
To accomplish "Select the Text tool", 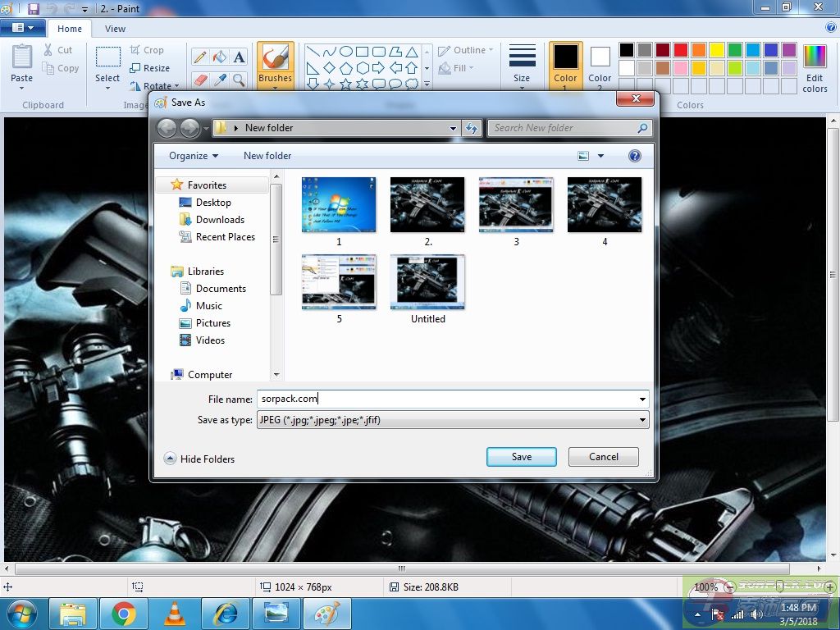I will (239, 57).
